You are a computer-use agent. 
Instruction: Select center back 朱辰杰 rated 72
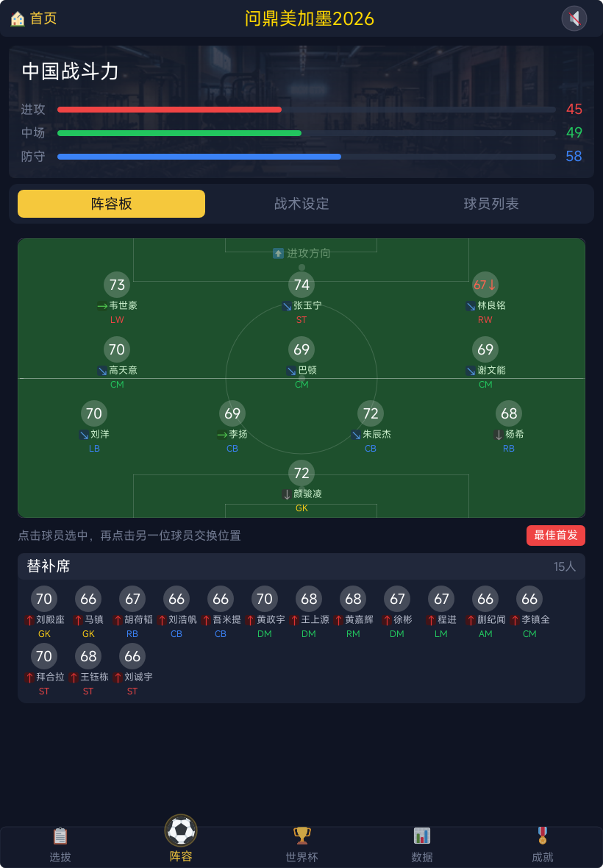[370, 427]
